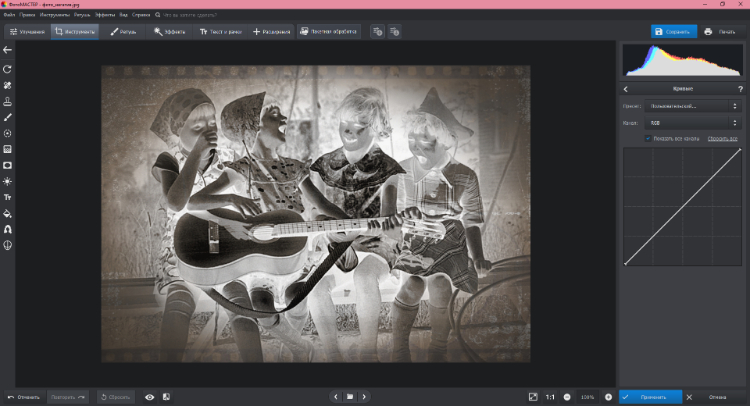Toggle the eye preview original icon

coord(150,397)
